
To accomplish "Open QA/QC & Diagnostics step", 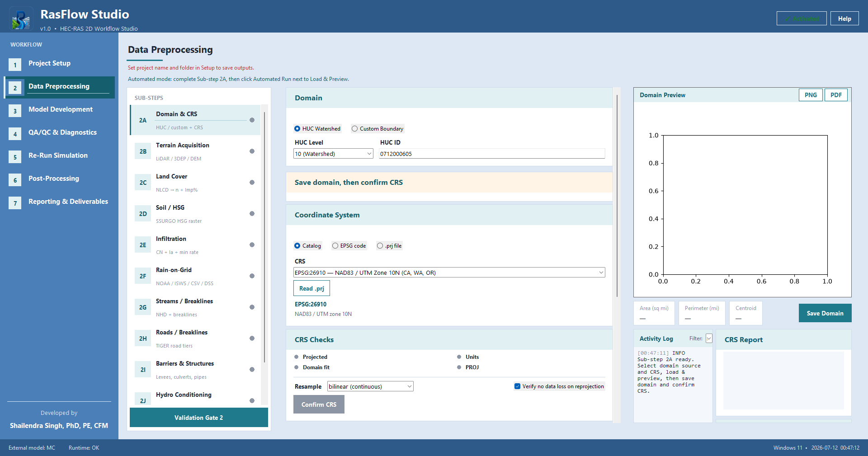I will click(x=59, y=134).
